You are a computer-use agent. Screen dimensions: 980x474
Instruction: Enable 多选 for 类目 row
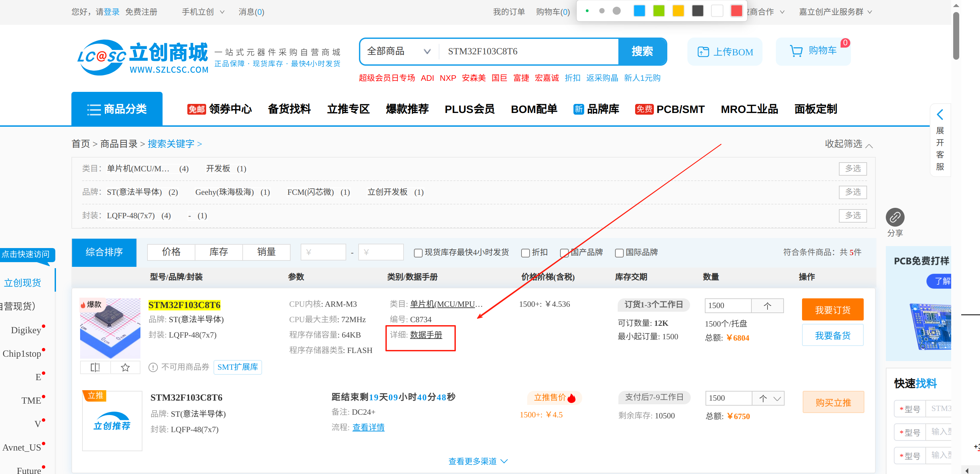pyautogui.click(x=853, y=169)
